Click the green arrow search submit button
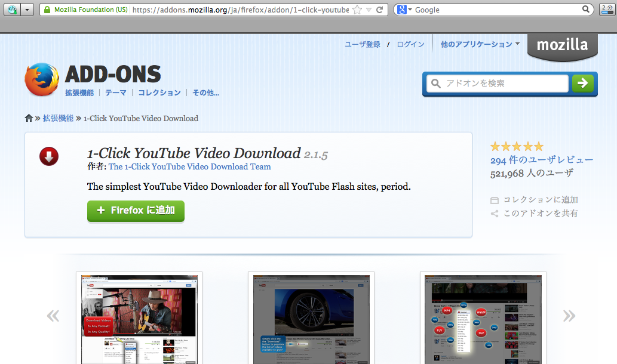 583,84
